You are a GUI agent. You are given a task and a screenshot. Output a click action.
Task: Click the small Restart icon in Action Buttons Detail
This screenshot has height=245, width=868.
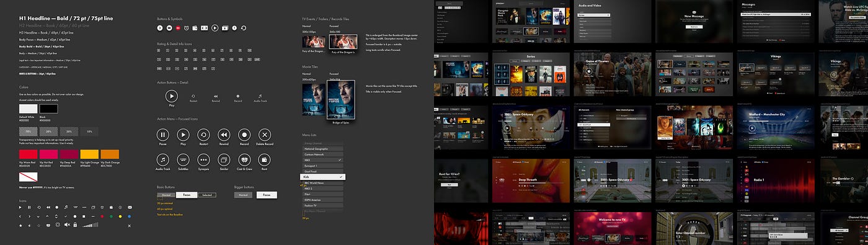[193, 96]
